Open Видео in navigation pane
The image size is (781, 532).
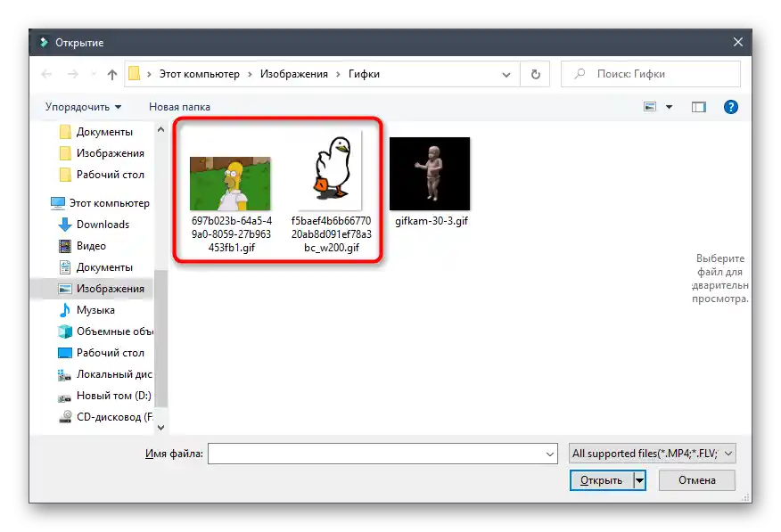pyautogui.click(x=82, y=246)
